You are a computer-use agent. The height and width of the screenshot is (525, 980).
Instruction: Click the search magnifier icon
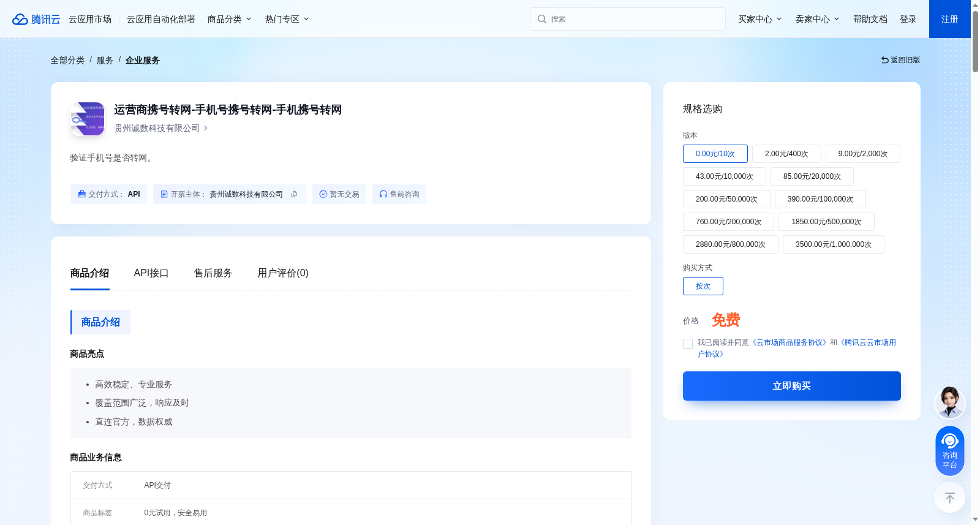tap(542, 19)
